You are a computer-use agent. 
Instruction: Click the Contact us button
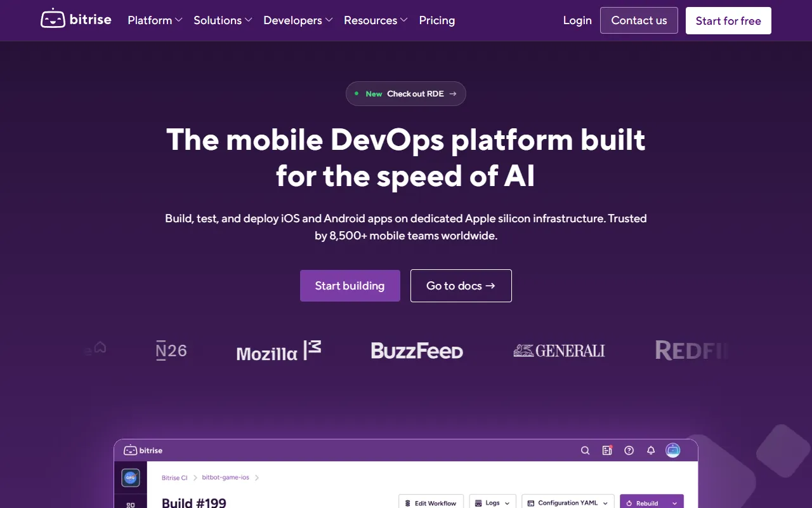[x=639, y=20]
